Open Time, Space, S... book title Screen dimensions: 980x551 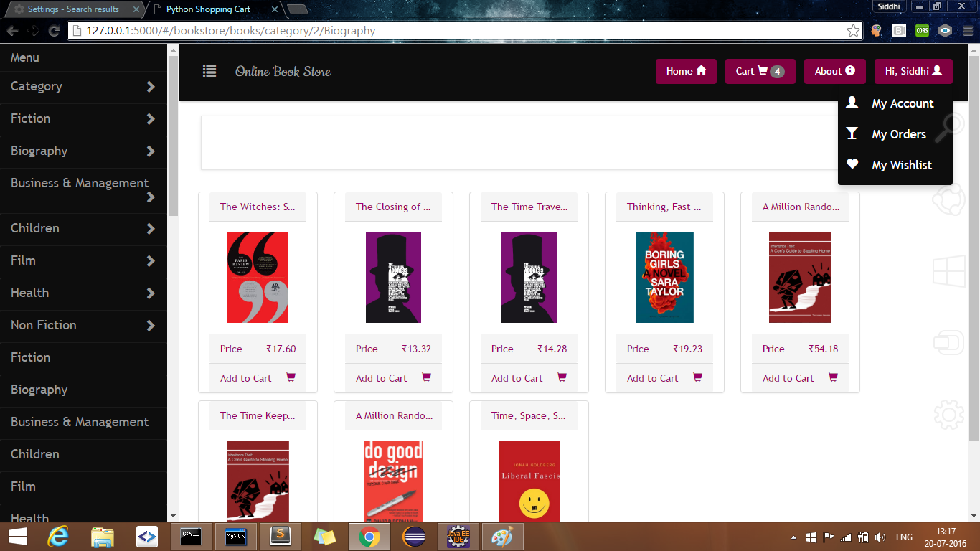(x=529, y=415)
